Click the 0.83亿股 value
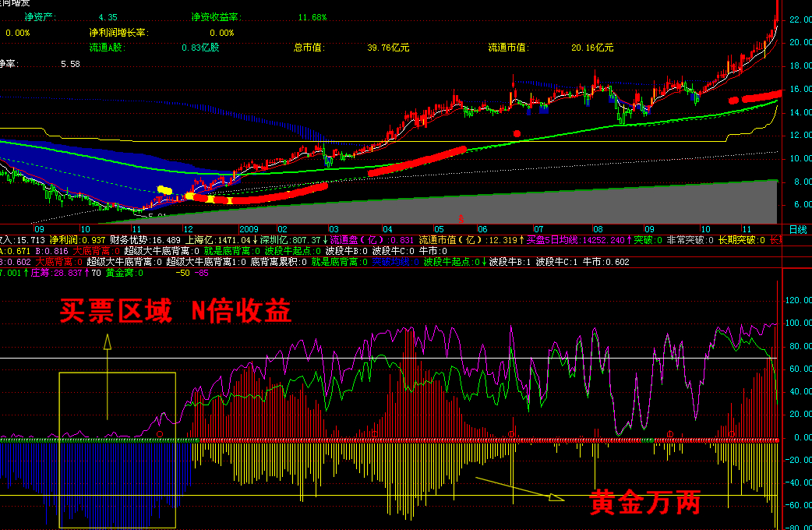This screenshot has width=812, height=530. point(200,48)
